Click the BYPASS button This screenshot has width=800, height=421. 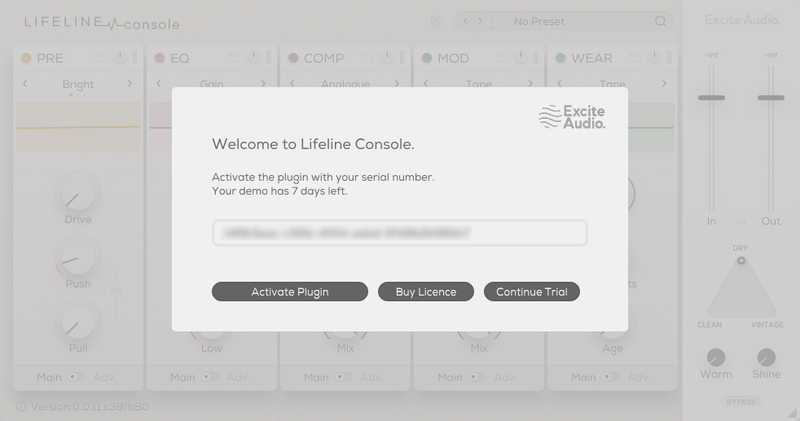[x=741, y=402]
